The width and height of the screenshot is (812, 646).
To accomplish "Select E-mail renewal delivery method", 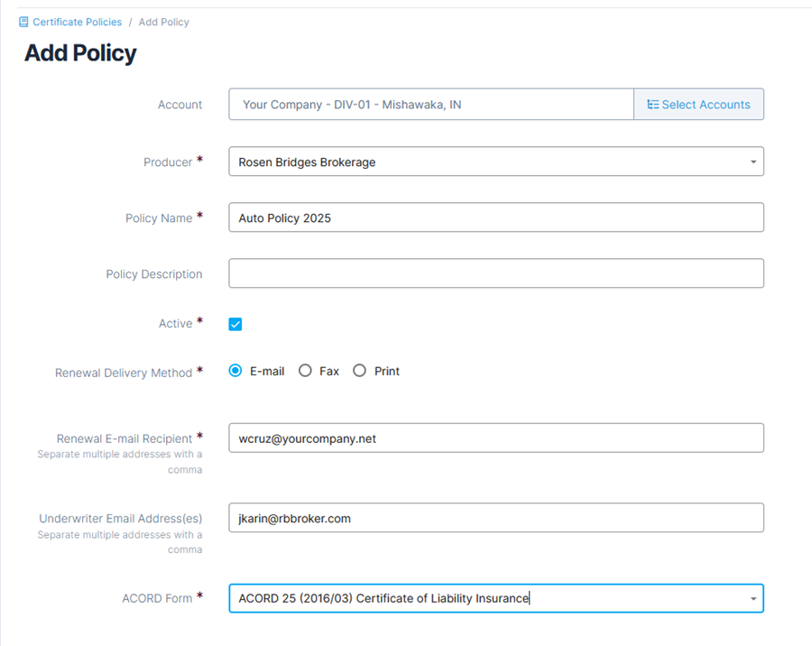I will point(235,371).
